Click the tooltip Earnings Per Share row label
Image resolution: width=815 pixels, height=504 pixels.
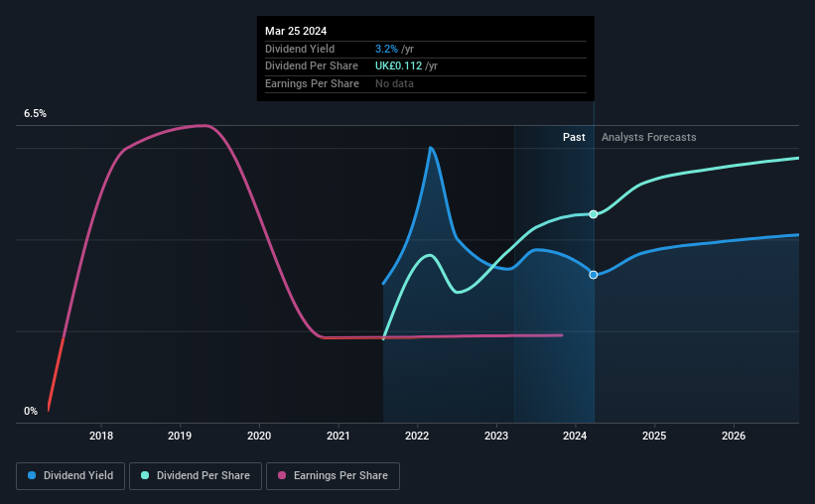click(312, 83)
